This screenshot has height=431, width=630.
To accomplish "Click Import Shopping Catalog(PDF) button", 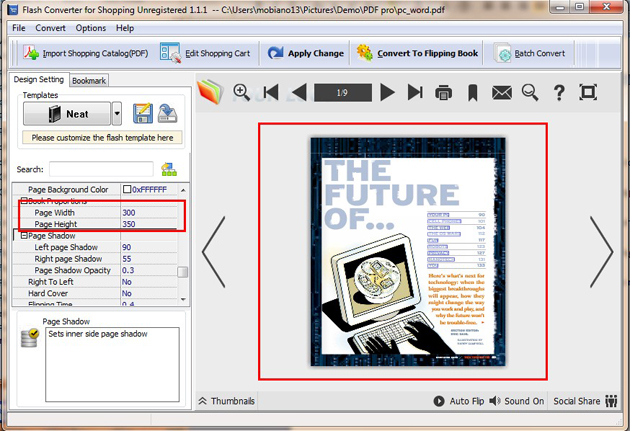I will pyautogui.click(x=85, y=53).
